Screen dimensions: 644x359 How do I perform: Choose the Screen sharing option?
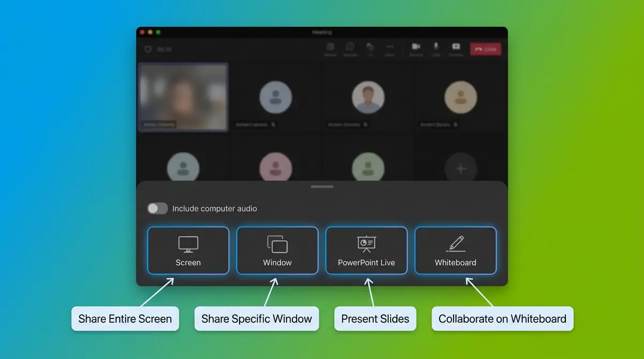188,251
